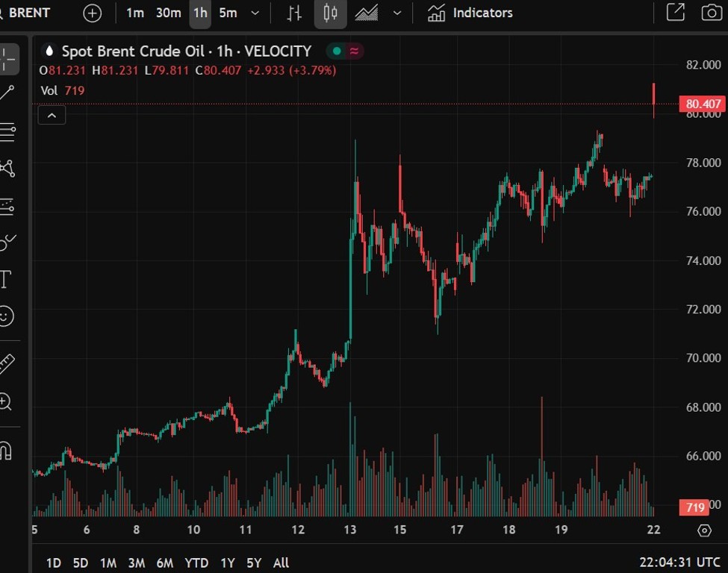Select the trend line drawing tool

click(7, 92)
